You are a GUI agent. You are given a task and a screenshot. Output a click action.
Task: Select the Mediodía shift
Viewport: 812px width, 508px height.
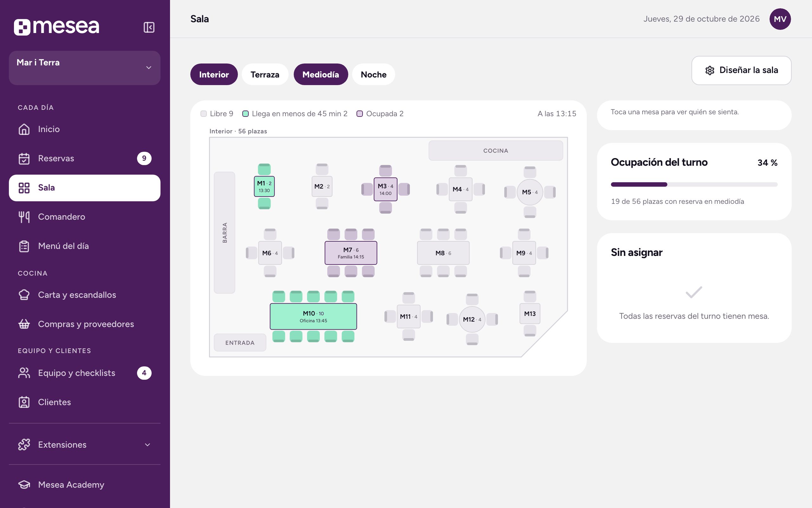point(321,74)
